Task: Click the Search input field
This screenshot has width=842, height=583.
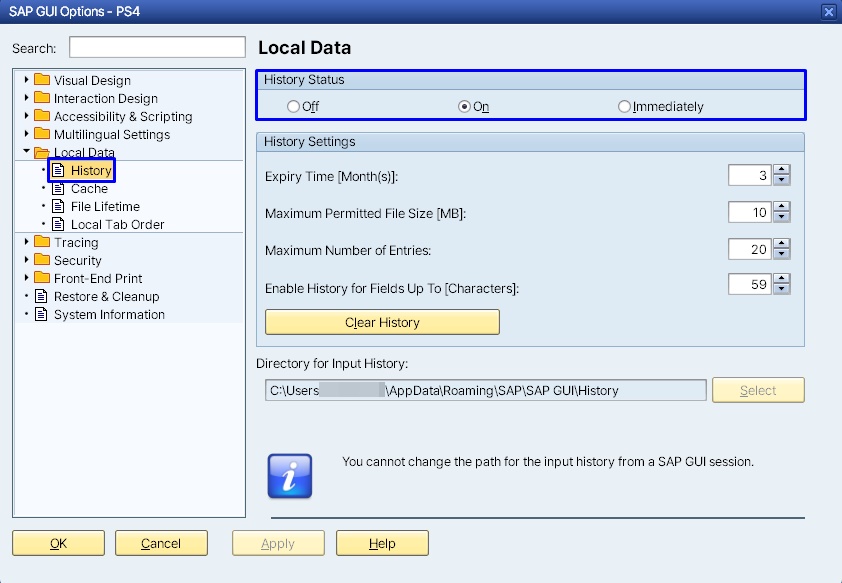Action: click(157, 47)
